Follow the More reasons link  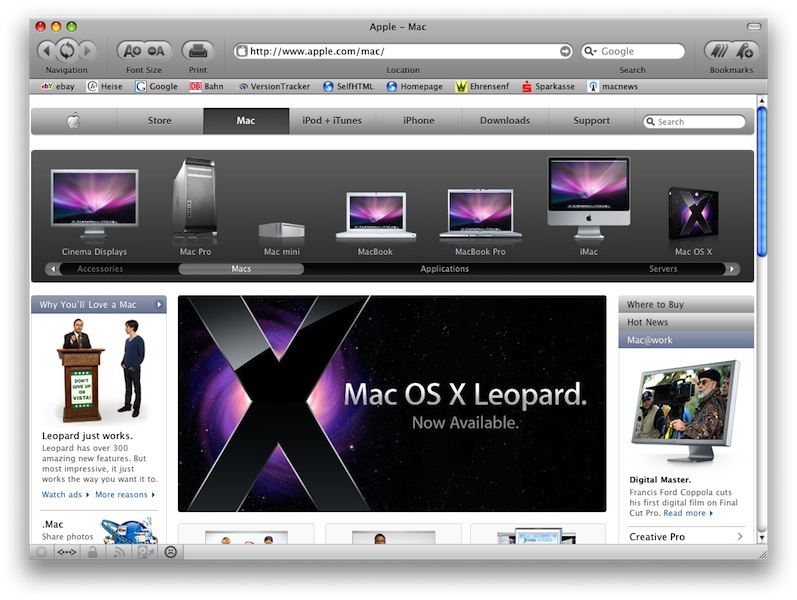125,495
